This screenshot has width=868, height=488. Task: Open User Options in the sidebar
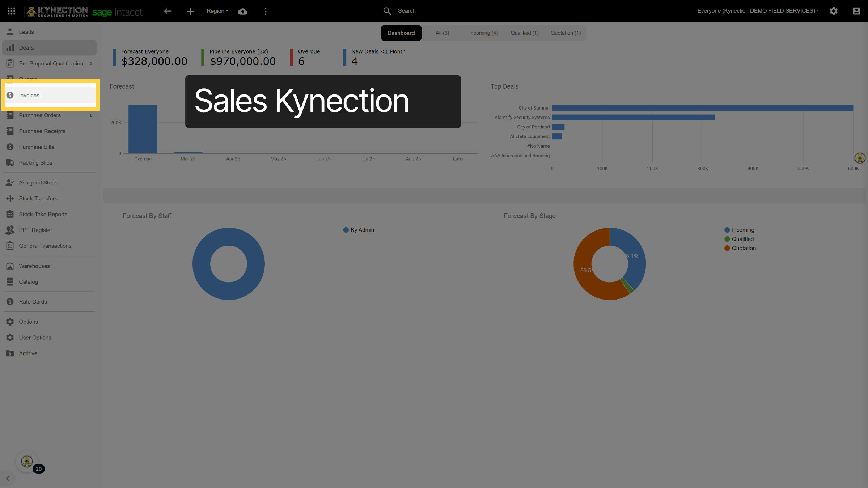[x=49, y=338]
